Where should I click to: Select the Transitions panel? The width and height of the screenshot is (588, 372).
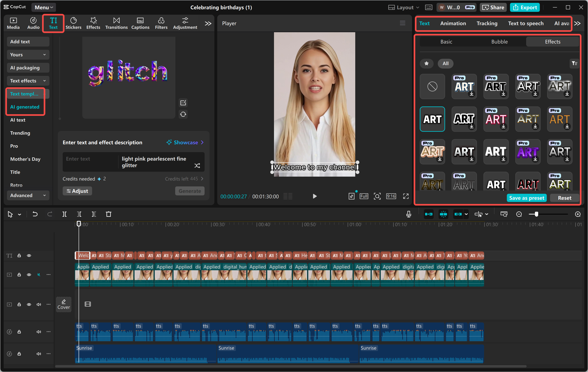[116, 23]
